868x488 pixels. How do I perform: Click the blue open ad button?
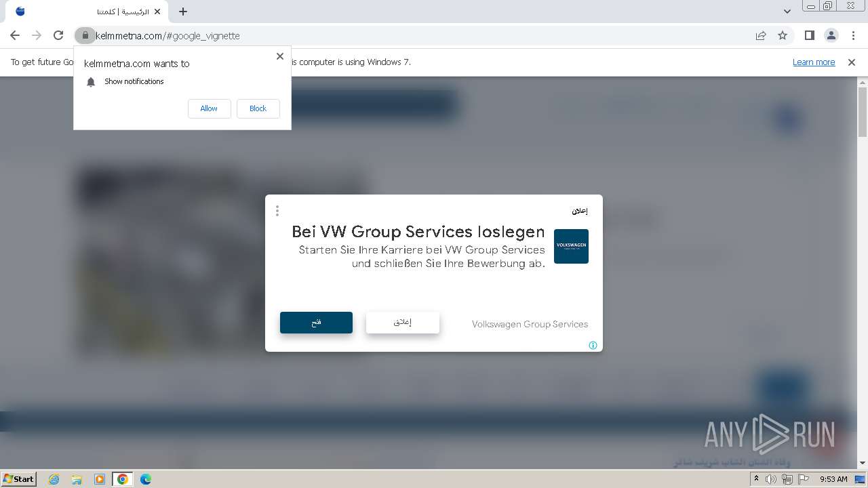coord(316,323)
